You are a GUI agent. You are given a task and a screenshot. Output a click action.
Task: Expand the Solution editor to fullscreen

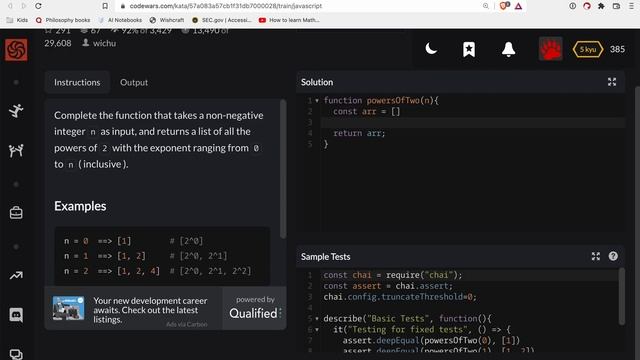(x=612, y=82)
